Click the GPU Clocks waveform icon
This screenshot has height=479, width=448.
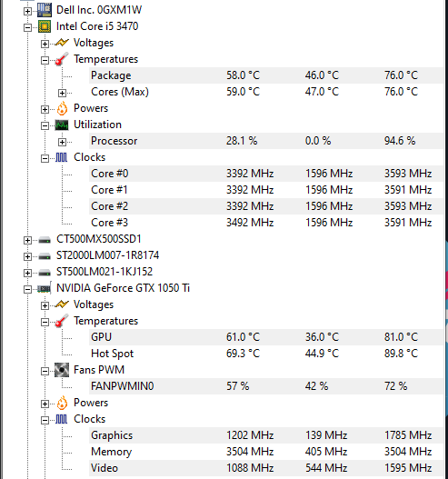pyautogui.click(x=62, y=419)
